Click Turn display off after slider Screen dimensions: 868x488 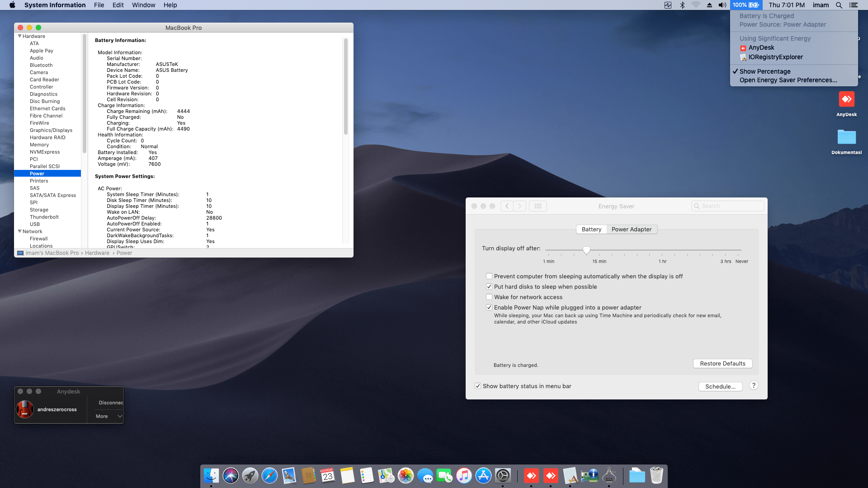[586, 250]
